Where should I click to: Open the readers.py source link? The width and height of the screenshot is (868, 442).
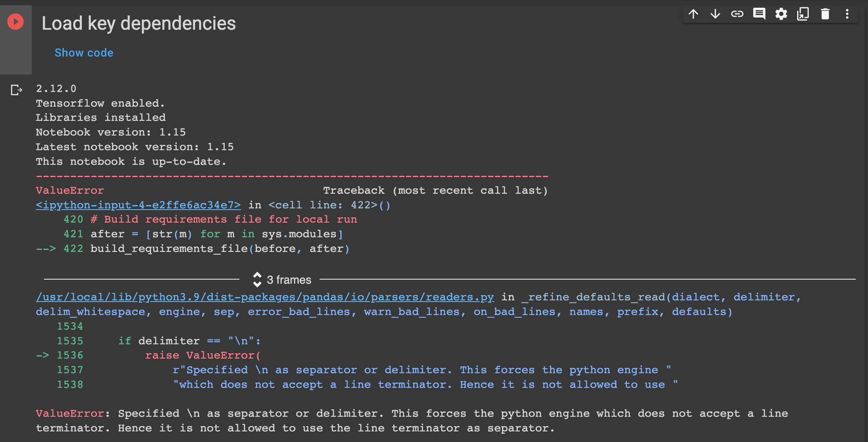[x=264, y=297]
